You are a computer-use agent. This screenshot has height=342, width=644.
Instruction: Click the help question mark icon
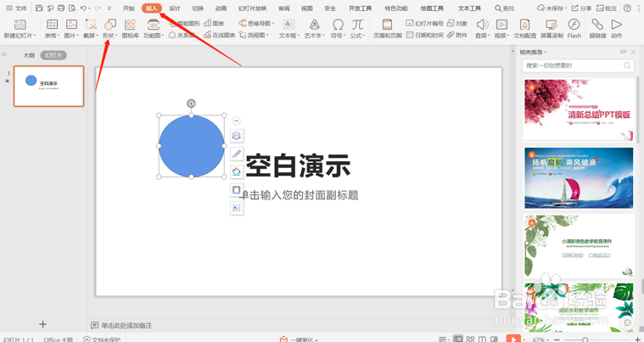[627, 8]
